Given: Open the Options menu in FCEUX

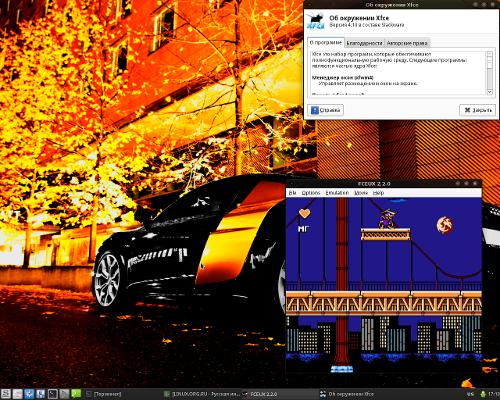Looking at the screenshot, I should (311, 193).
